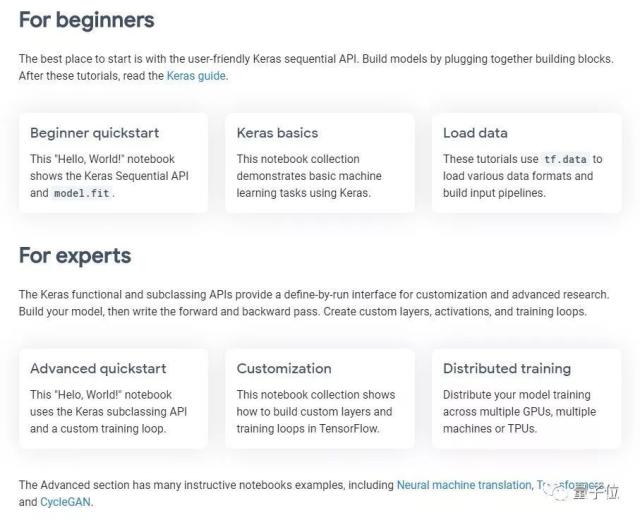The height and width of the screenshot is (520, 640).
Task: Open the Beginner quickstart card
Action: coord(113,163)
